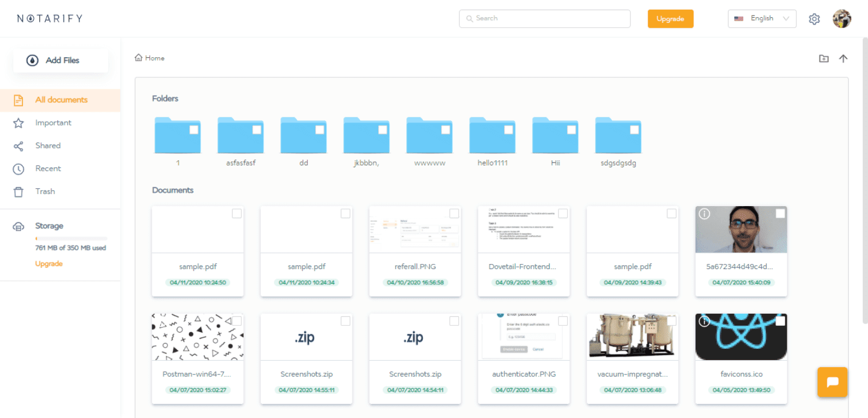This screenshot has width=868, height=418.
Task: Open the hello1111 folder
Action: (x=492, y=136)
